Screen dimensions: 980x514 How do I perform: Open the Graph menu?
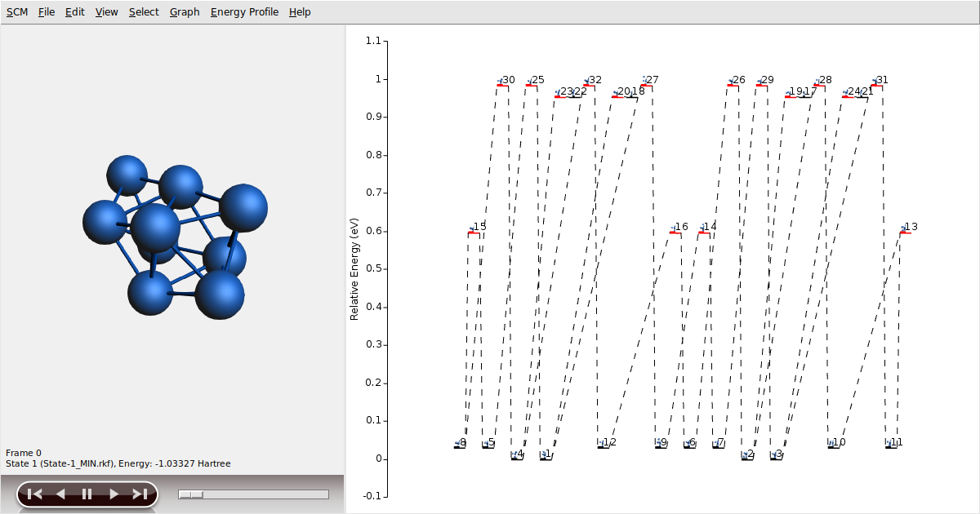point(185,12)
